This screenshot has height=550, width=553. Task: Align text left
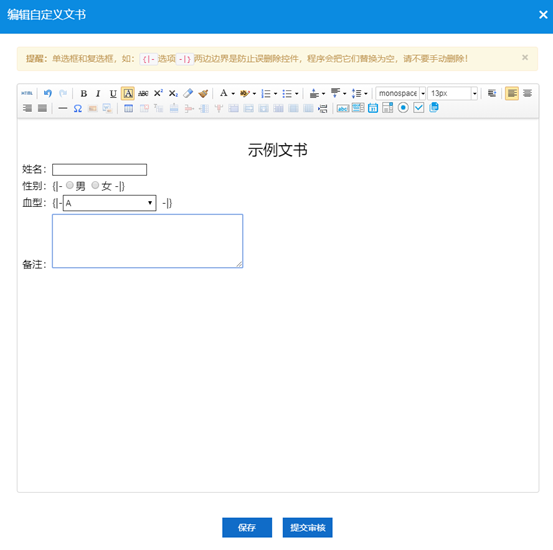tap(512, 93)
